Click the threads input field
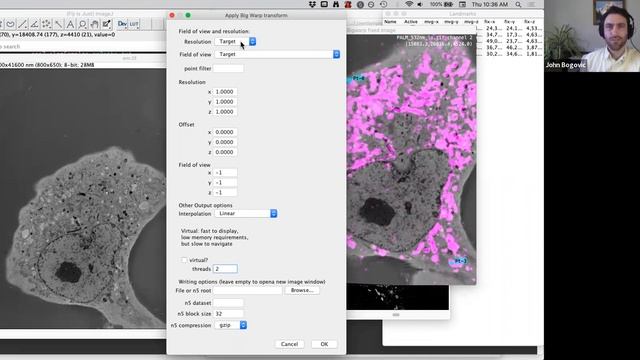640x360 pixels. (225, 269)
